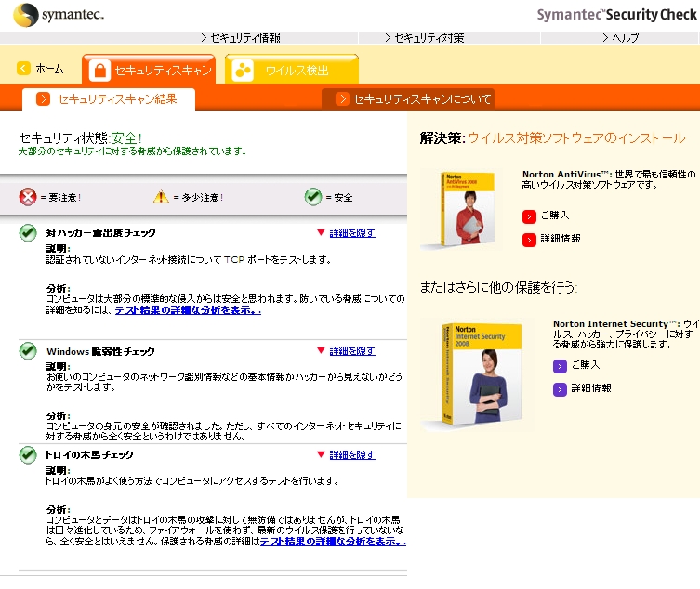Click arrow icon beside セキュリティスキャン結果
700x589 pixels.
(44, 98)
